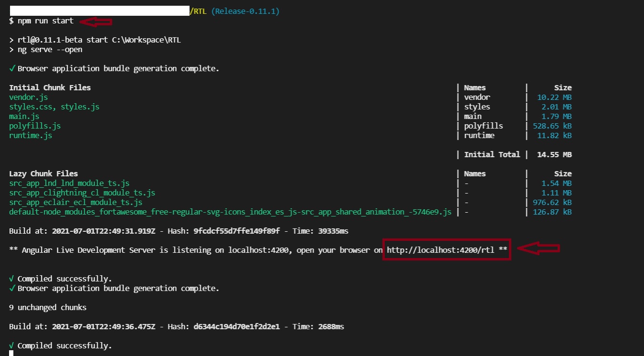Click src_app_lnd_lnd_module_ts.js lazy chunk

[69, 183]
